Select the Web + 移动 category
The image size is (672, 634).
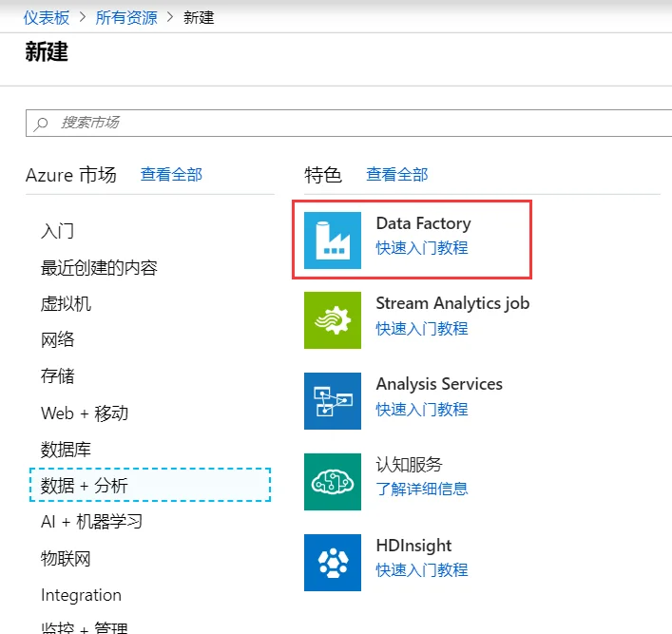85,413
